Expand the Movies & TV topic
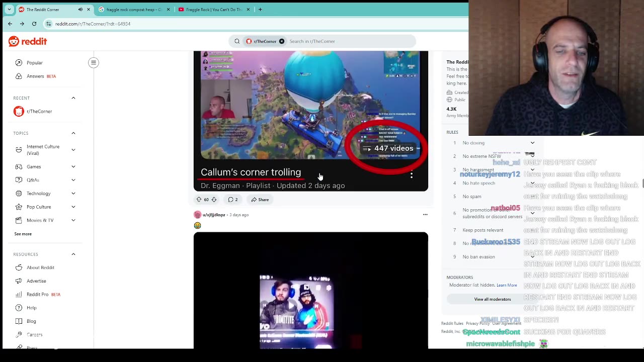The image size is (644, 362). point(73,220)
